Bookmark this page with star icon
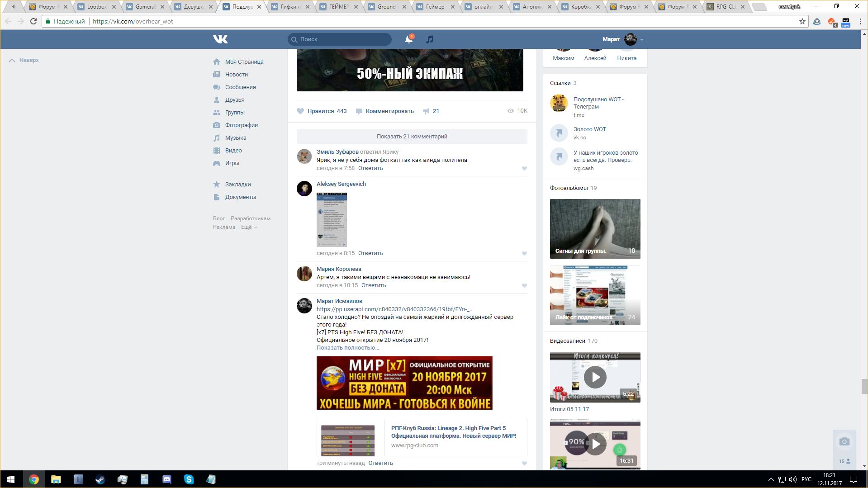 click(802, 21)
